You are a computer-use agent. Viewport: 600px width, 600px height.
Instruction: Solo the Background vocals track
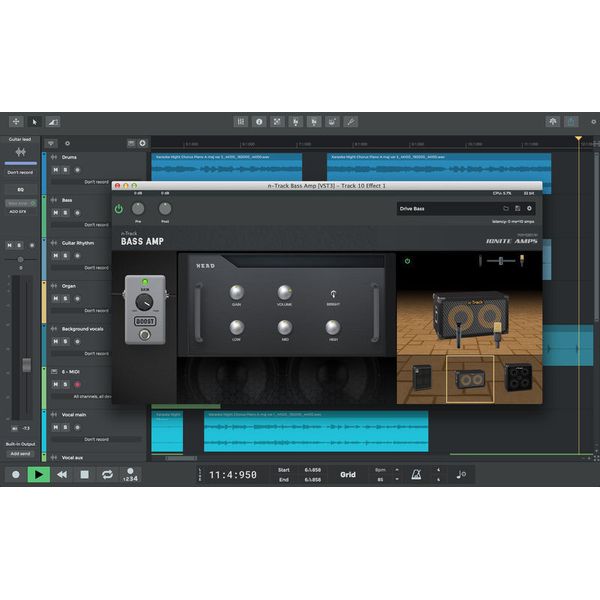coord(65,341)
